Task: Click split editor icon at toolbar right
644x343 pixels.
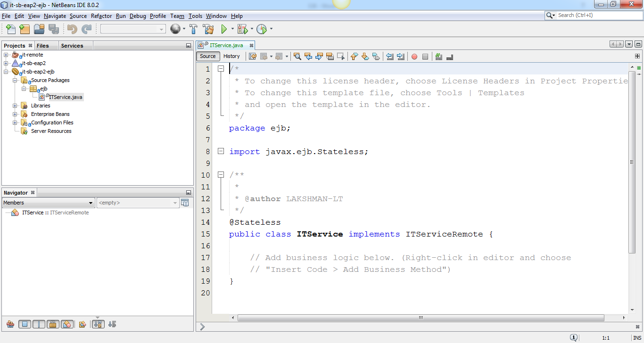Action: (x=637, y=56)
